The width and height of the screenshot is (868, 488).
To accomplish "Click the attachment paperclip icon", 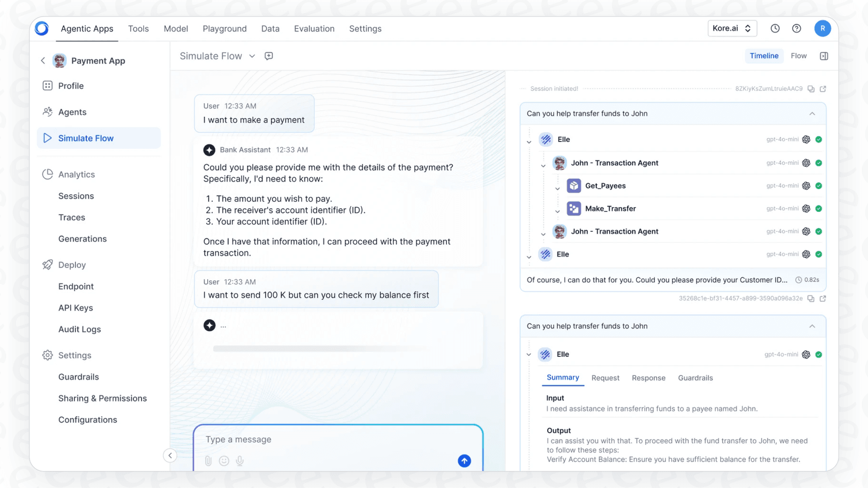I will pos(208,461).
